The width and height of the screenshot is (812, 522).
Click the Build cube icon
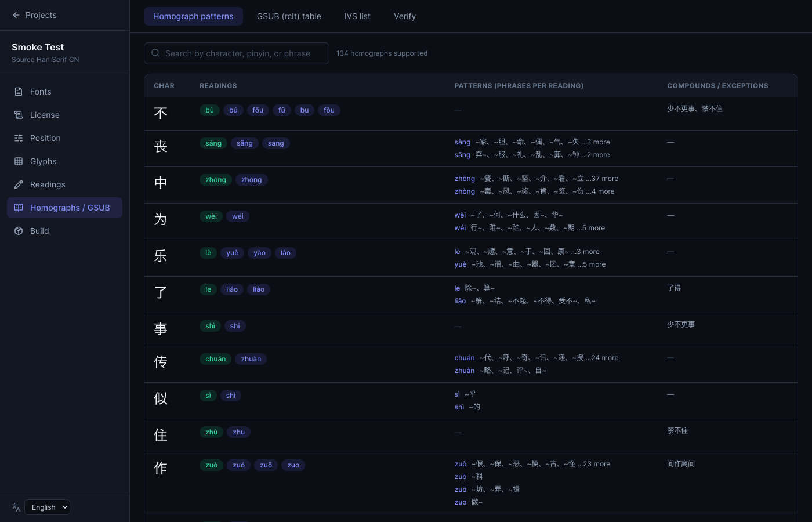coord(19,231)
